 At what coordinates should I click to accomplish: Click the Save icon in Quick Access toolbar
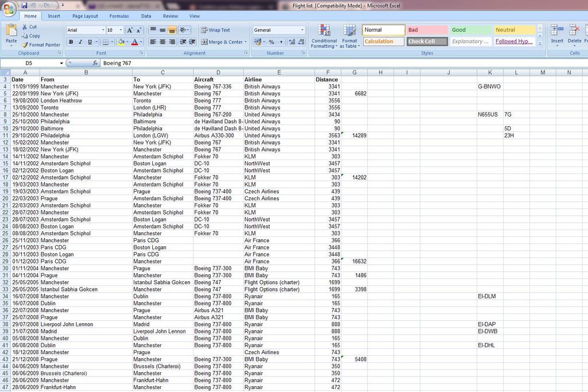click(24, 5)
